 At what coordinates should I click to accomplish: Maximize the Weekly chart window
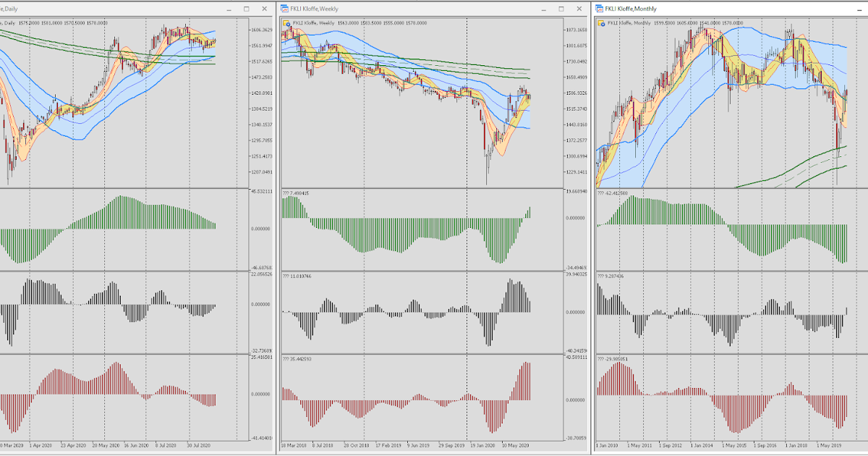(x=561, y=9)
